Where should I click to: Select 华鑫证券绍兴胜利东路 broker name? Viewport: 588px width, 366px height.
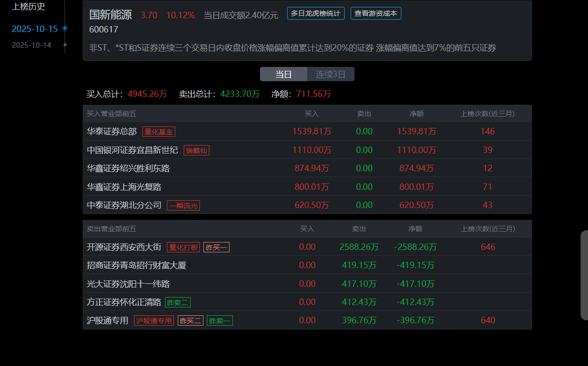pos(128,169)
